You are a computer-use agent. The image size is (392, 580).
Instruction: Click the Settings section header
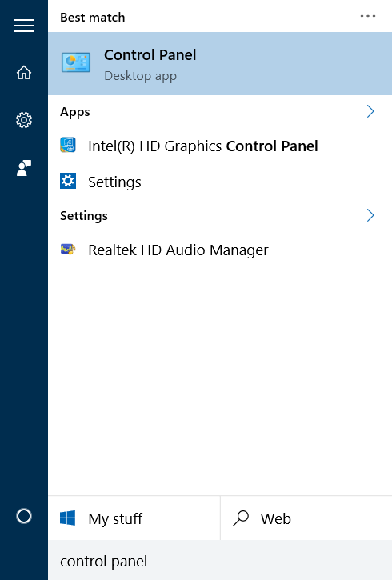pos(84,216)
